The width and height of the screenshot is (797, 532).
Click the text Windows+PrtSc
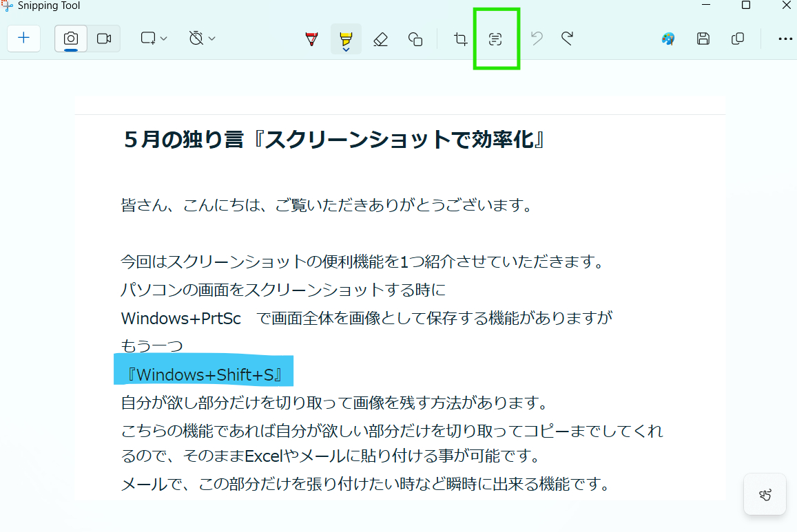pyautogui.click(x=181, y=318)
